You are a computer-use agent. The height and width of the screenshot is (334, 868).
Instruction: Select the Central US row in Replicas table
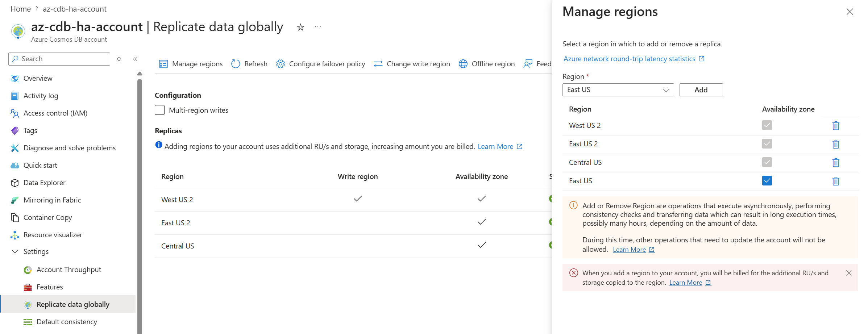[x=353, y=246]
